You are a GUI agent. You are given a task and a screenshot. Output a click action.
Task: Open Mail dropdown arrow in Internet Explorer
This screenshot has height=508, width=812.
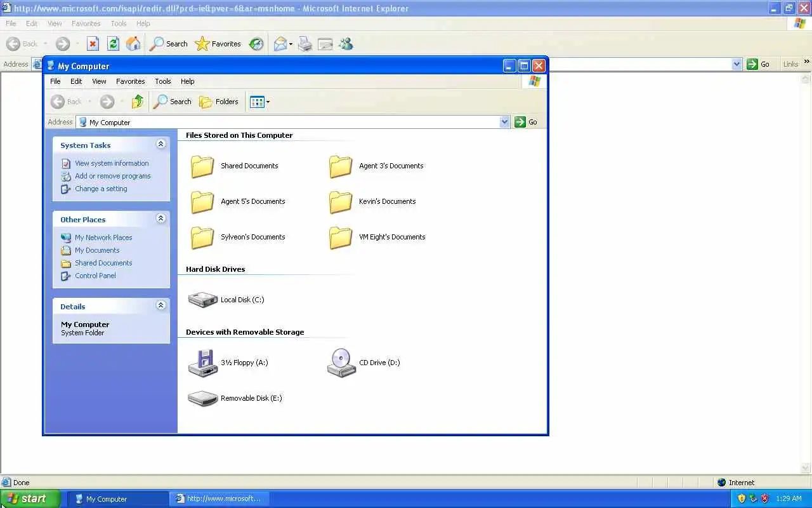[x=291, y=44]
